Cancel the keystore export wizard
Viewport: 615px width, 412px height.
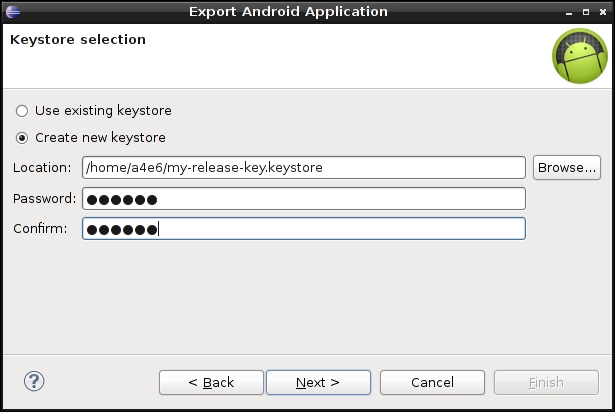click(x=432, y=383)
